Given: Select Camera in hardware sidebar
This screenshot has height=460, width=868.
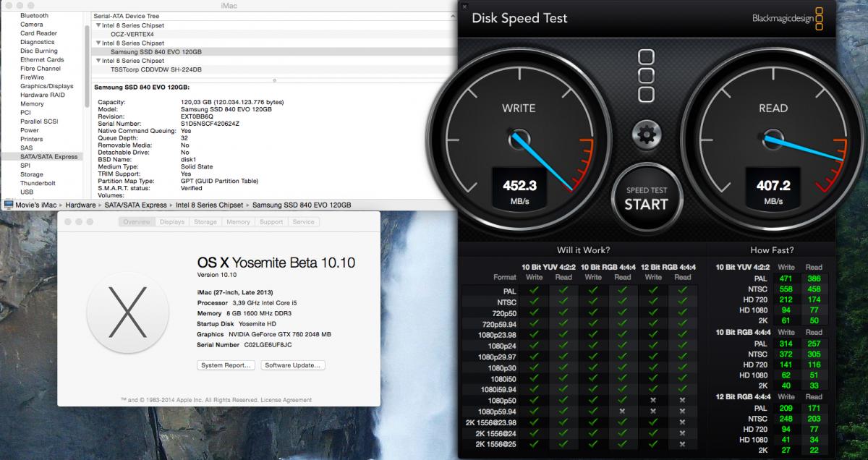Looking at the screenshot, I should pyautogui.click(x=32, y=25).
